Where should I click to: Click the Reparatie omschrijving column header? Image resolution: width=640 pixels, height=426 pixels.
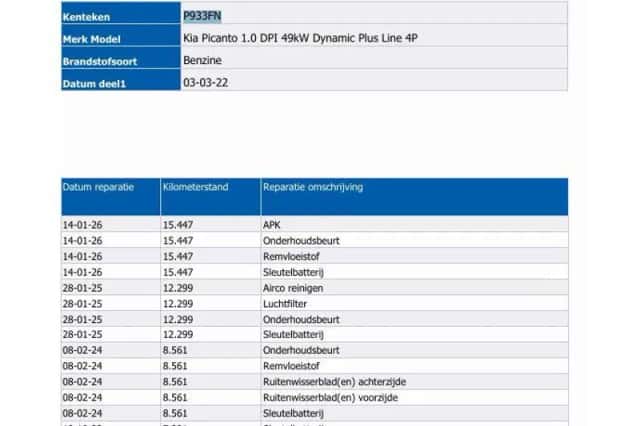click(x=414, y=196)
